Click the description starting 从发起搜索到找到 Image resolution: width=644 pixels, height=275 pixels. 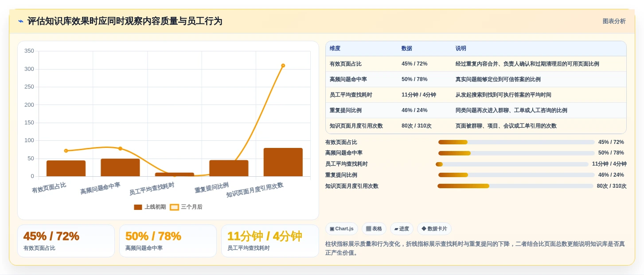tap(503, 95)
